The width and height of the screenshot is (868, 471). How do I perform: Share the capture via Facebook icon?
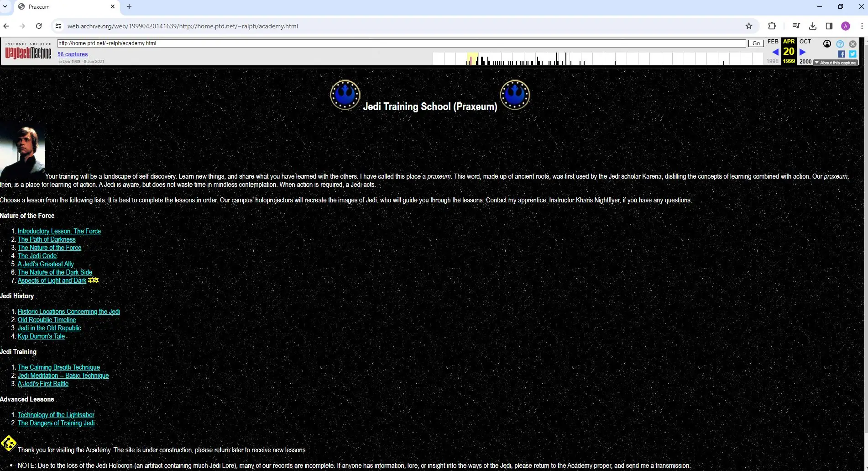[x=842, y=54]
